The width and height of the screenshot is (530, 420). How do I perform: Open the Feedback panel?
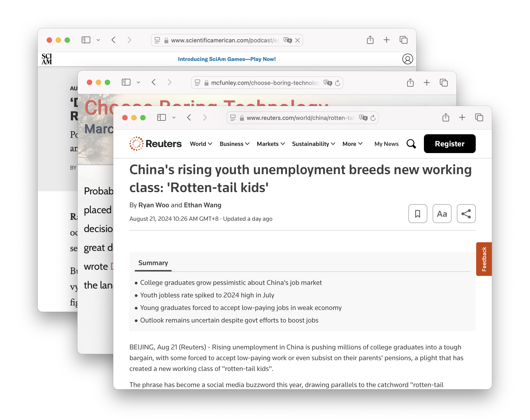pyautogui.click(x=484, y=259)
